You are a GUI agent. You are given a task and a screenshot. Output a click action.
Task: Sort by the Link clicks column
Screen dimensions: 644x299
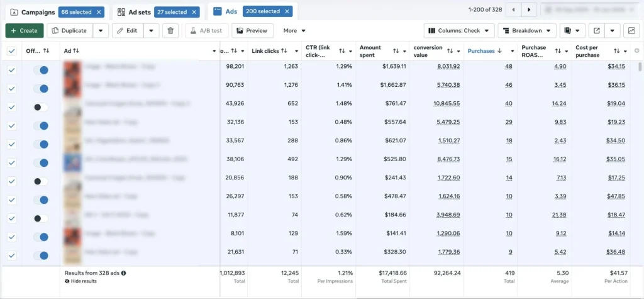284,50
